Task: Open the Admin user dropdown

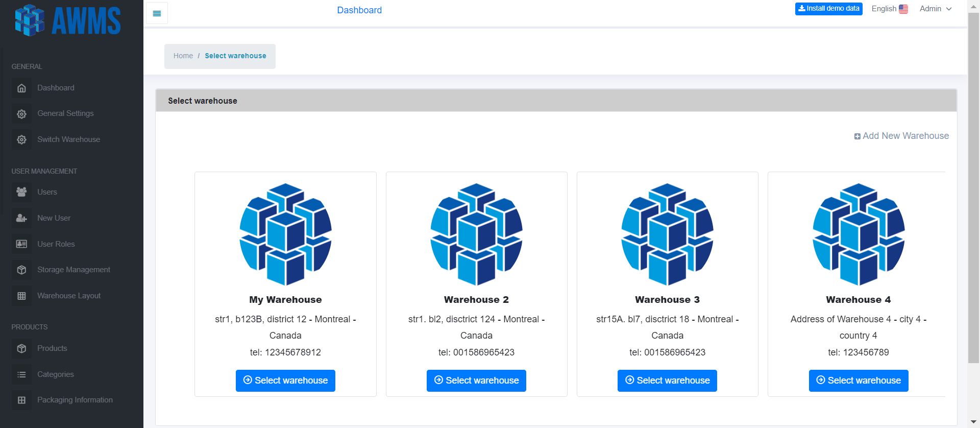Action: click(x=936, y=9)
